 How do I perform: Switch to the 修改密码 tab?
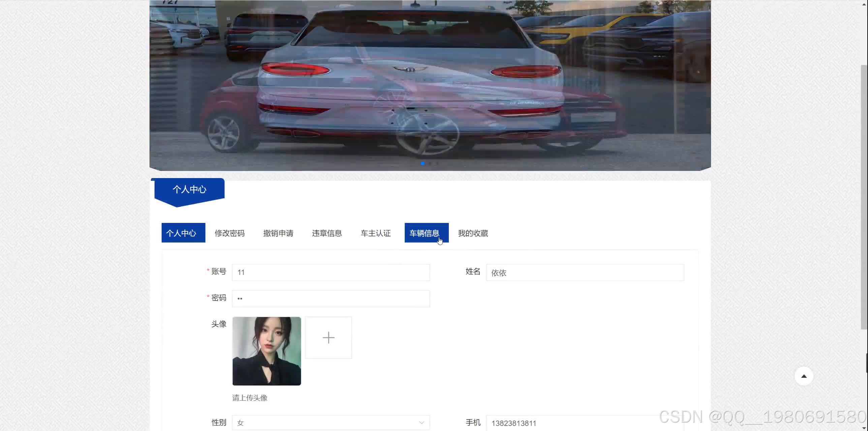tap(229, 233)
